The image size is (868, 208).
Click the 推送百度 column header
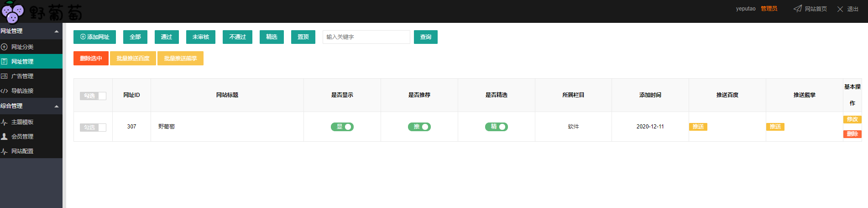click(727, 95)
